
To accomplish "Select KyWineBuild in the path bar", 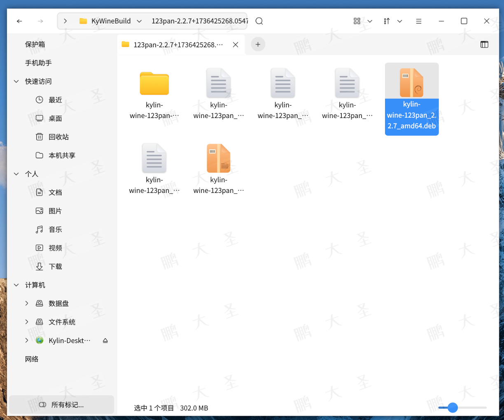I will click(111, 21).
